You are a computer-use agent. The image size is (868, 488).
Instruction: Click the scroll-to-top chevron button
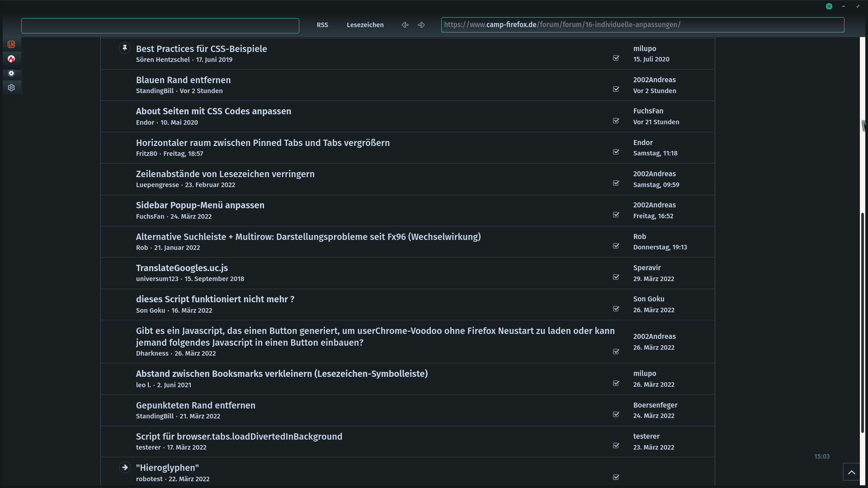click(851, 472)
